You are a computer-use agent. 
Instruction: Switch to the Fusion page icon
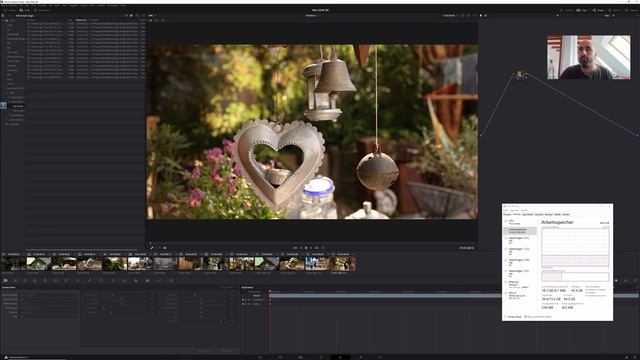pos(321,357)
